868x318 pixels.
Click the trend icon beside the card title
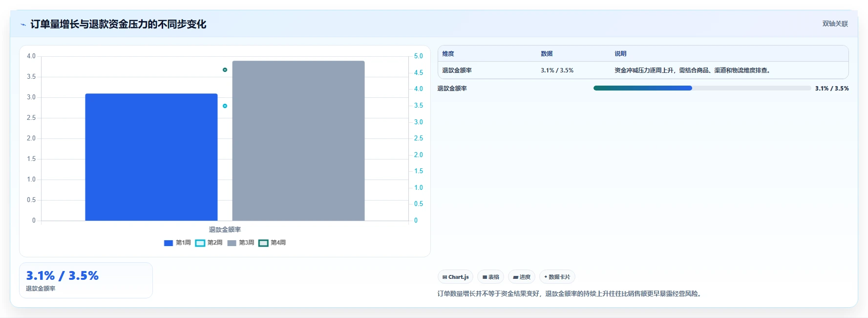[x=23, y=24]
